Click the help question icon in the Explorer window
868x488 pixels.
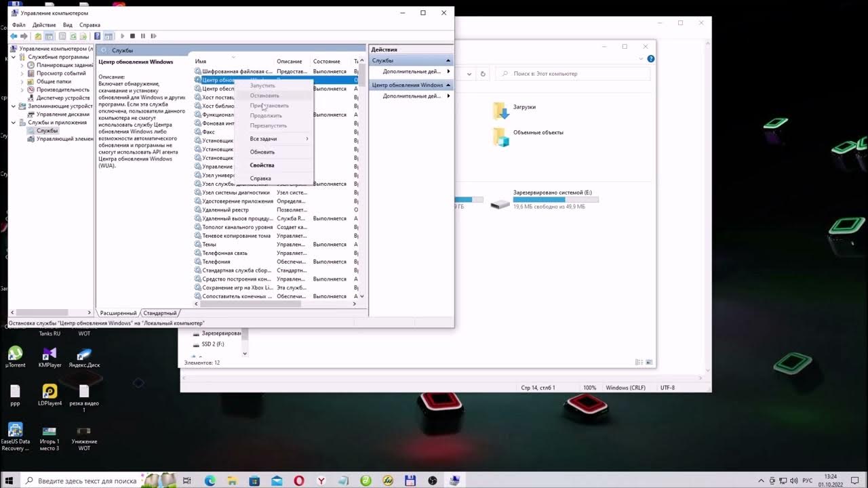tap(651, 59)
